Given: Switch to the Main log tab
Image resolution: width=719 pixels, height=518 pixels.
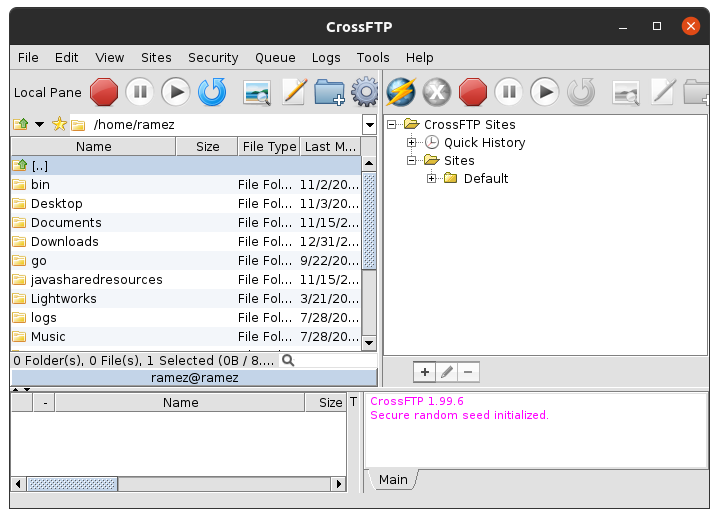Looking at the screenshot, I should (x=393, y=480).
